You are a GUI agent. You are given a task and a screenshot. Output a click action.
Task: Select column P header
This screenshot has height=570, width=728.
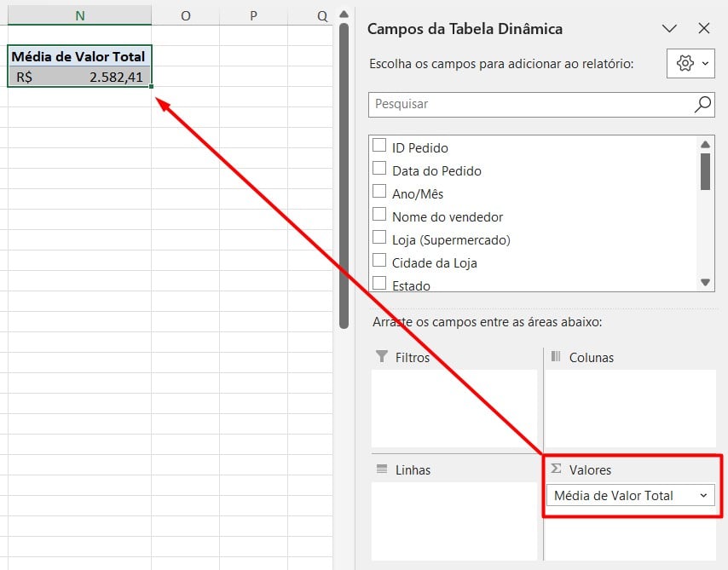(x=253, y=15)
